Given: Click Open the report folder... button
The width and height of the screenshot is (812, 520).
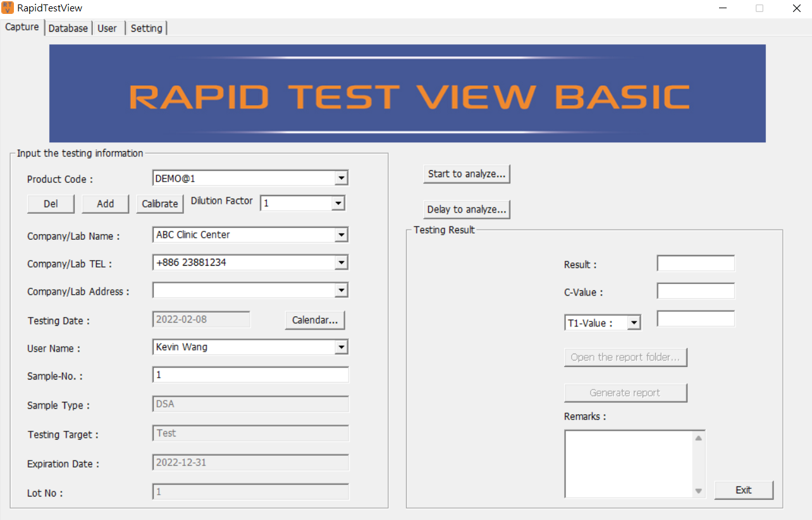Looking at the screenshot, I should 625,357.
